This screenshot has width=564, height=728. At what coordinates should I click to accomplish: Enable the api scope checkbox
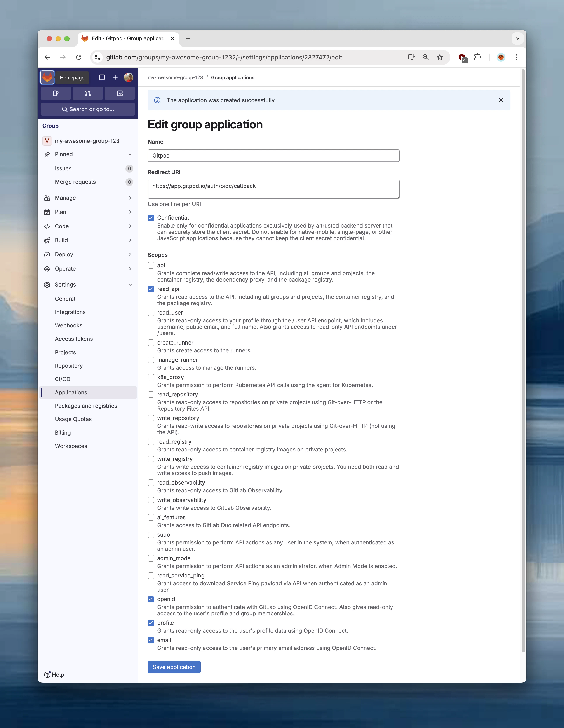[x=151, y=265]
